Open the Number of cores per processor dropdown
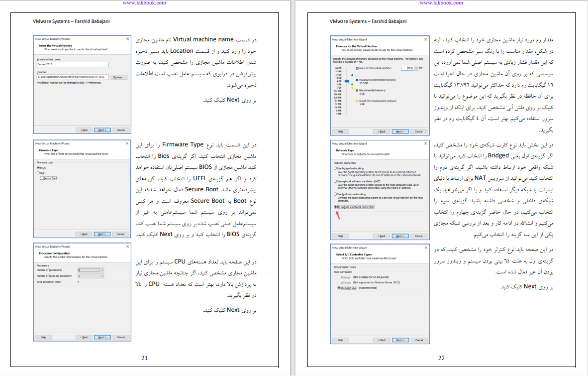This screenshot has height=376, width=588. coord(91,276)
